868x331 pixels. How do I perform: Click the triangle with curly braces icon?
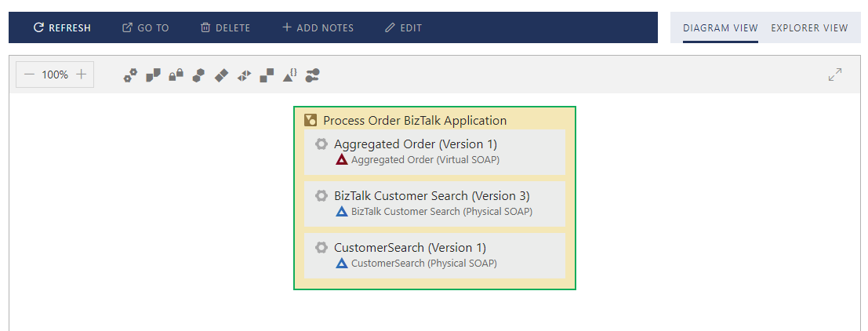290,75
